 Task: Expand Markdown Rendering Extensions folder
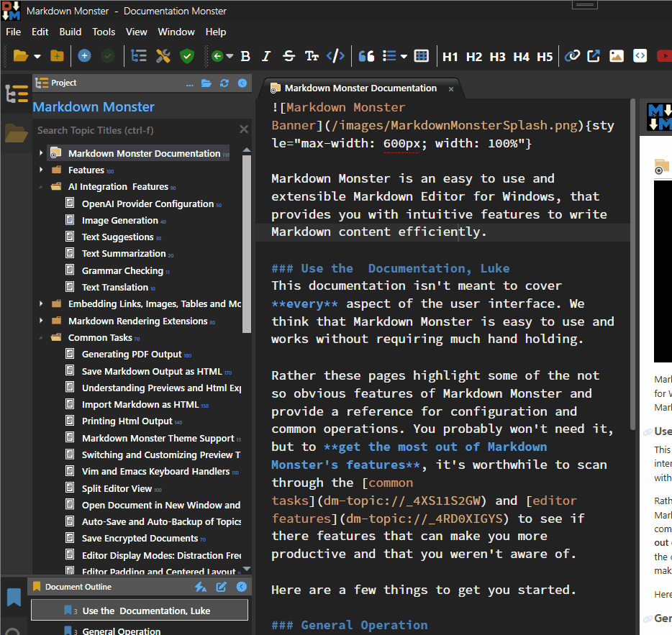click(41, 321)
